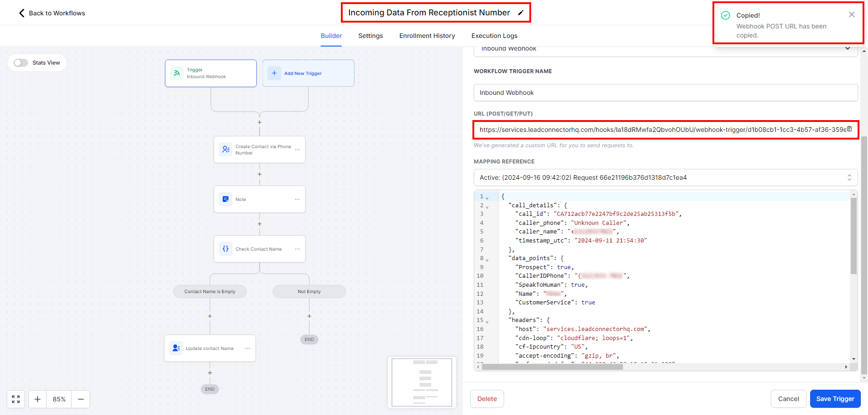Image resolution: width=868 pixels, height=415 pixels.
Task: Click the pencil icon to rename workflow
Action: (521, 13)
